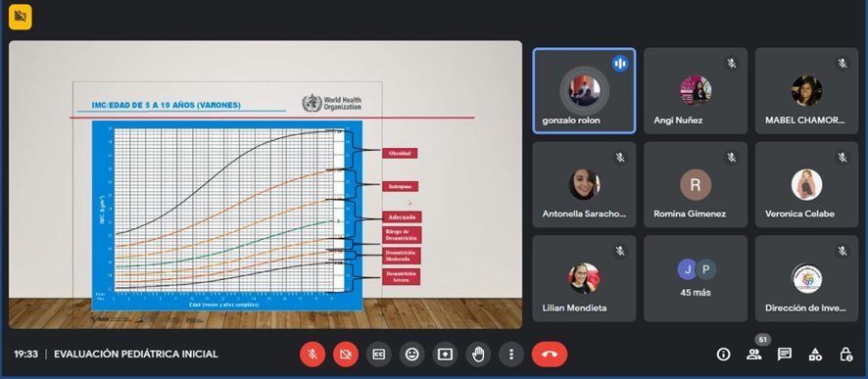Image resolution: width=868 pixels, height=379 pixels.
Task: Toggle closed captions
Action: click(378, 355)
